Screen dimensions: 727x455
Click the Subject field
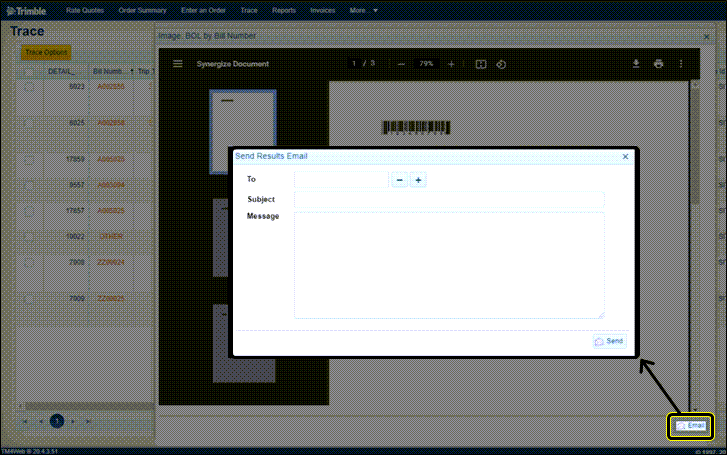449,199
